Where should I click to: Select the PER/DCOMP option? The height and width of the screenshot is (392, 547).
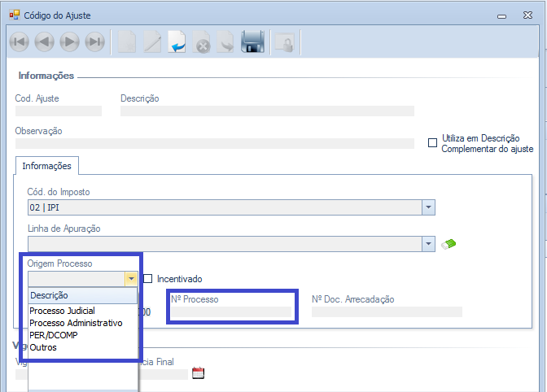click(x=54, y=335)
